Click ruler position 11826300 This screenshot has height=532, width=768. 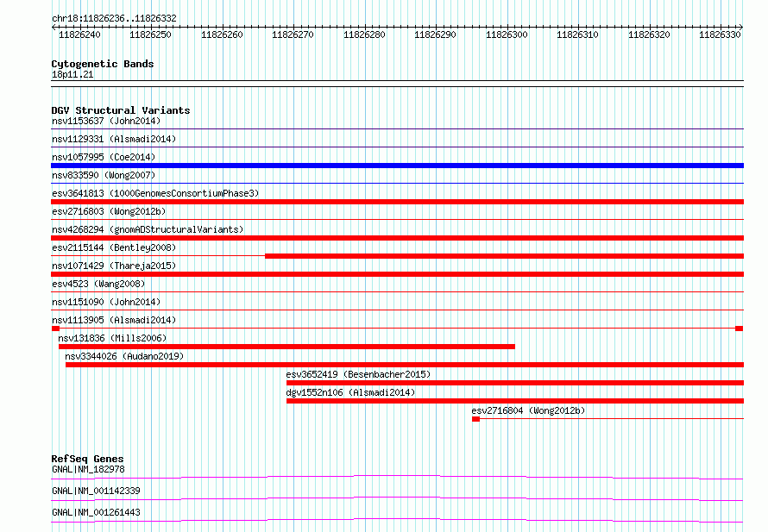(507, 34)
